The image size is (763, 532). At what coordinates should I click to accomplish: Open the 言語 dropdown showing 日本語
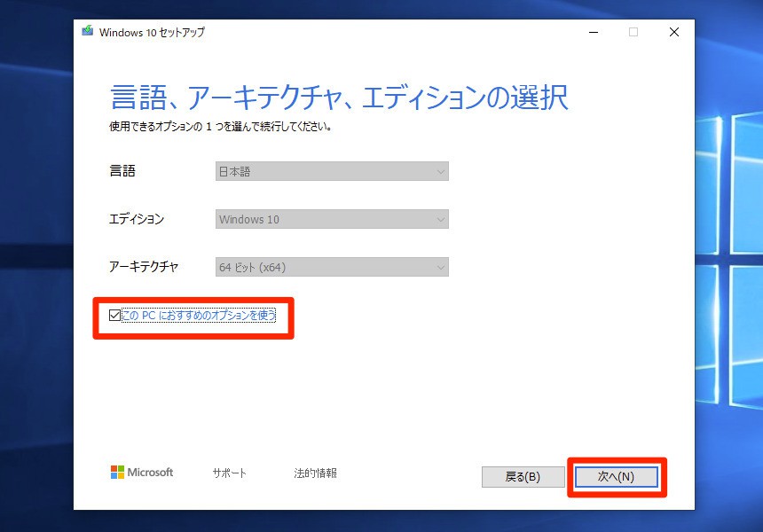pyautogui.click(x=332, y=171)
